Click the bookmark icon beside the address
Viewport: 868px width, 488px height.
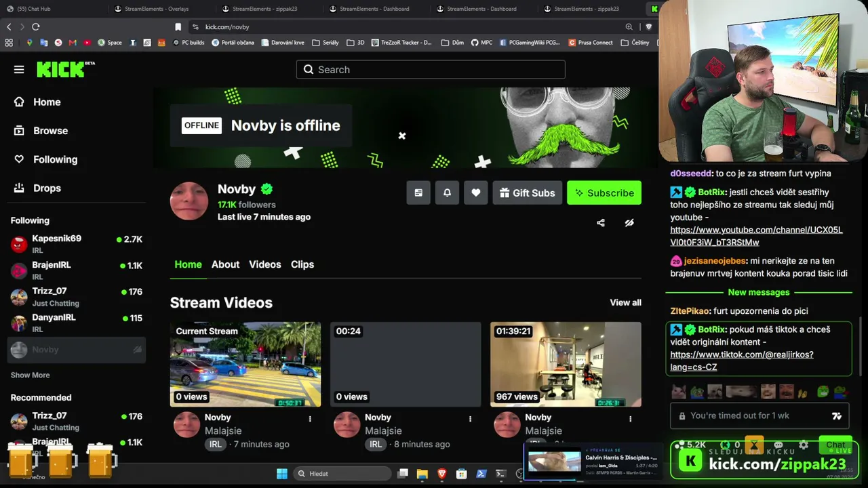click(178, 27)
